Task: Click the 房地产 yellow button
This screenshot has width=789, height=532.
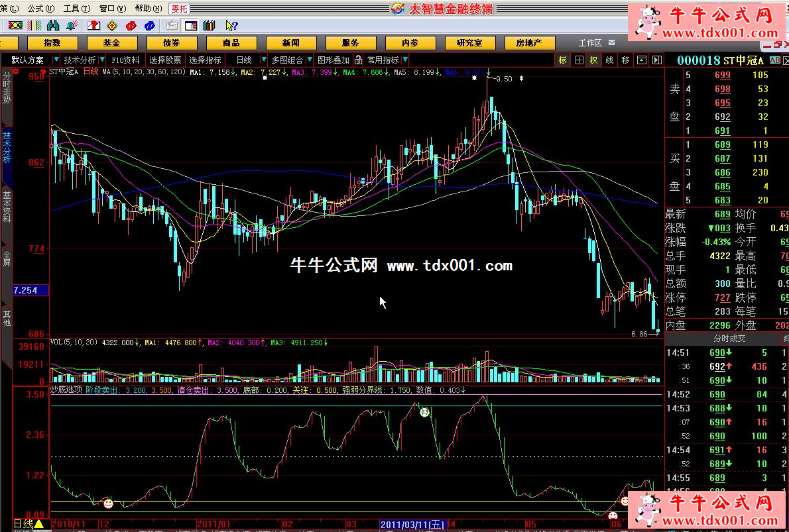Action: (530, 43)
